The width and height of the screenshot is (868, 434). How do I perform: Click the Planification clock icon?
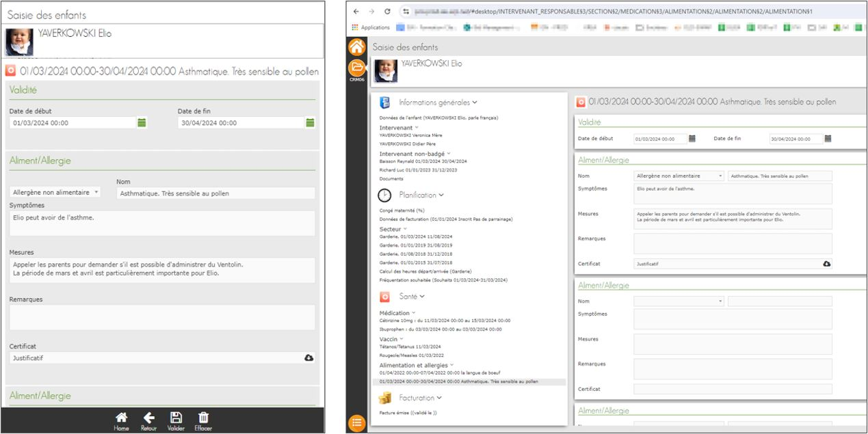coord(384,195)
